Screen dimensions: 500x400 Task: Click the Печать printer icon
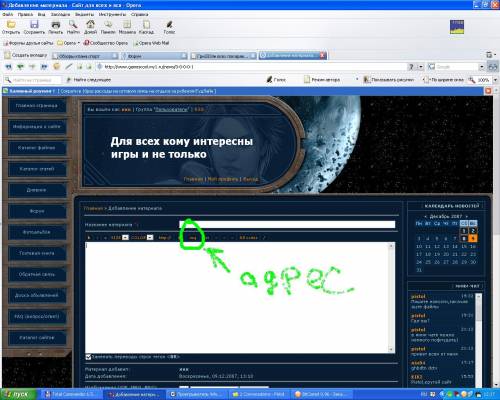click(x=55, y=24)
